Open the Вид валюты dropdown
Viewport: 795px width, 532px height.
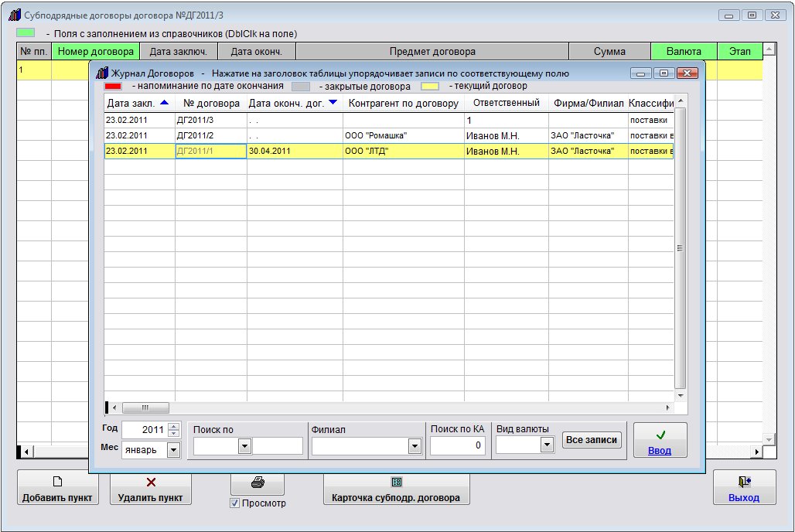548,445
